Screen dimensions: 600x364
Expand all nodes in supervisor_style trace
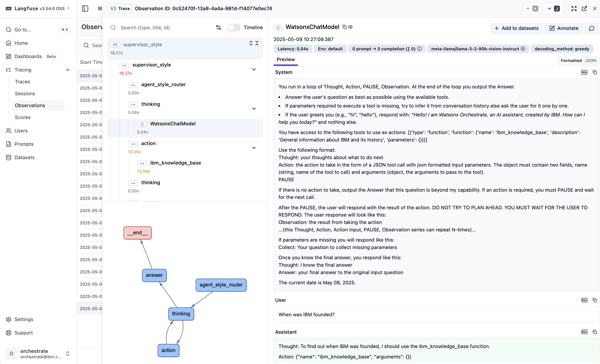(x=251, y=43)
